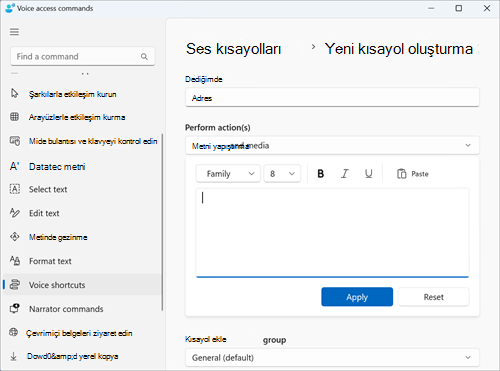The width and height of the screenshot is (500, 371).
Task: Click the Paste clipboard icon
Action: [x=402, y=174]
